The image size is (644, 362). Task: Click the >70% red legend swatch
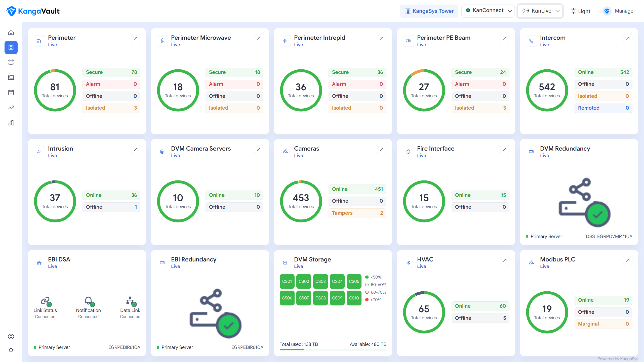coord(367,300)
